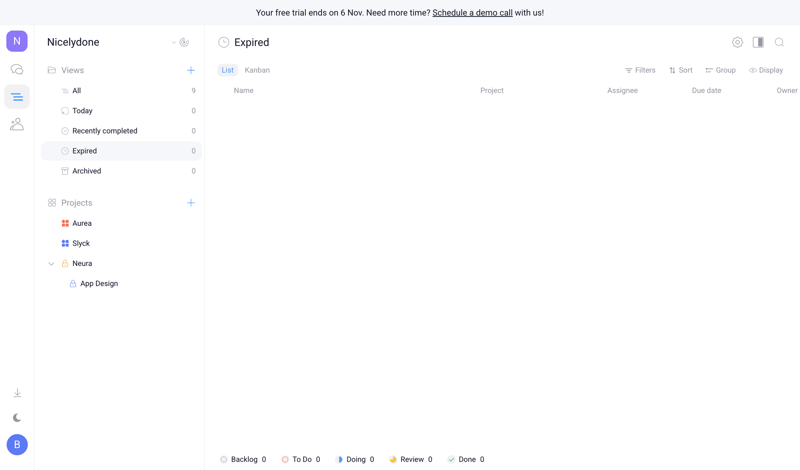Screen dimensions: 800x470
Task: Open the Nicelydone workspace dropdown arrow
Action: click(173, 43)
